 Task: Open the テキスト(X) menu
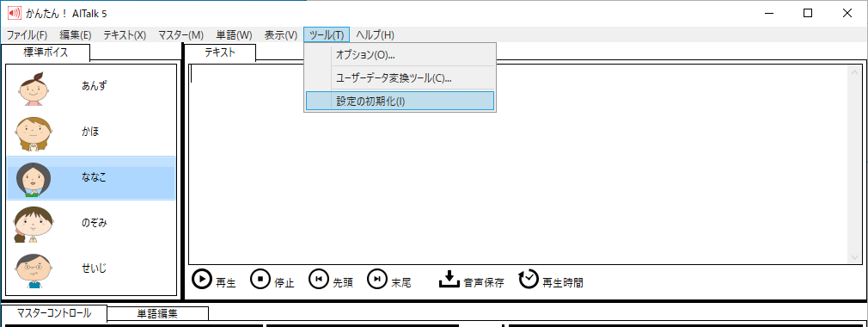pyautogui.click(x=125, y=35)
